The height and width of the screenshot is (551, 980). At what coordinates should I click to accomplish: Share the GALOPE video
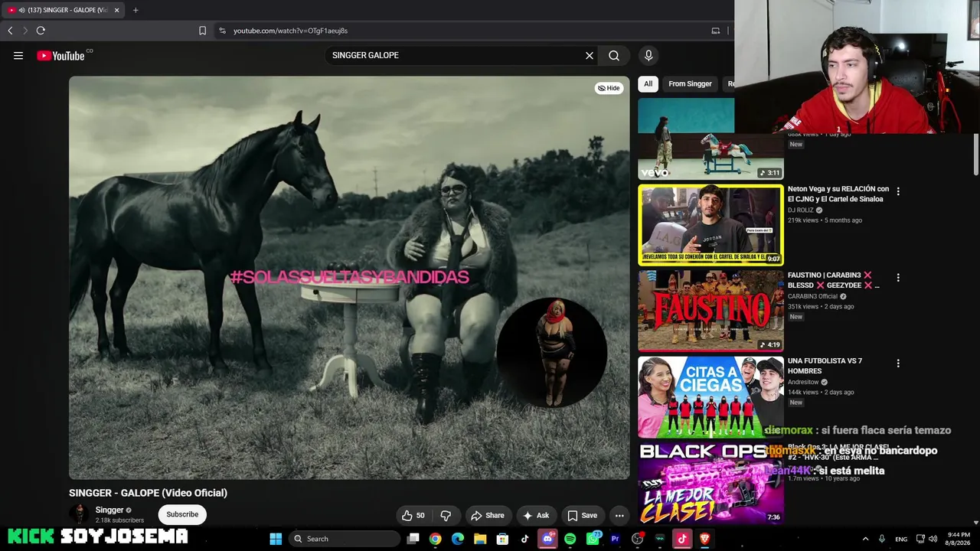point(487,515)
